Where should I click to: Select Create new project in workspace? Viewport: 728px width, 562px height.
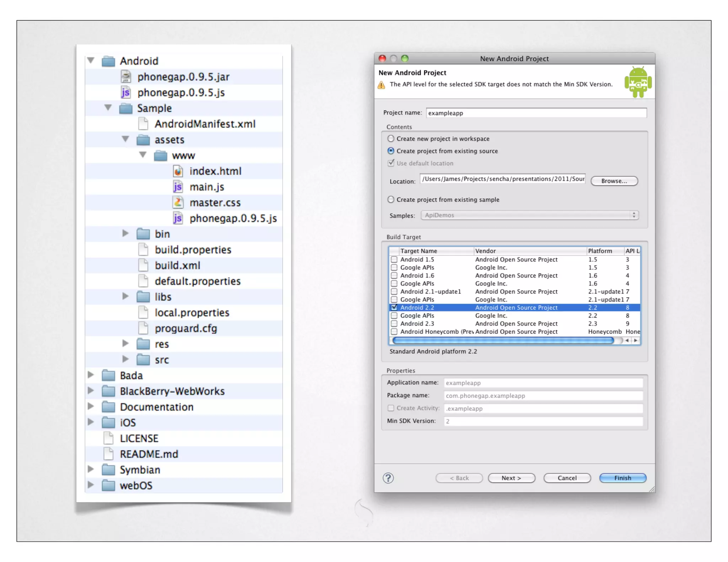point(391,139)
